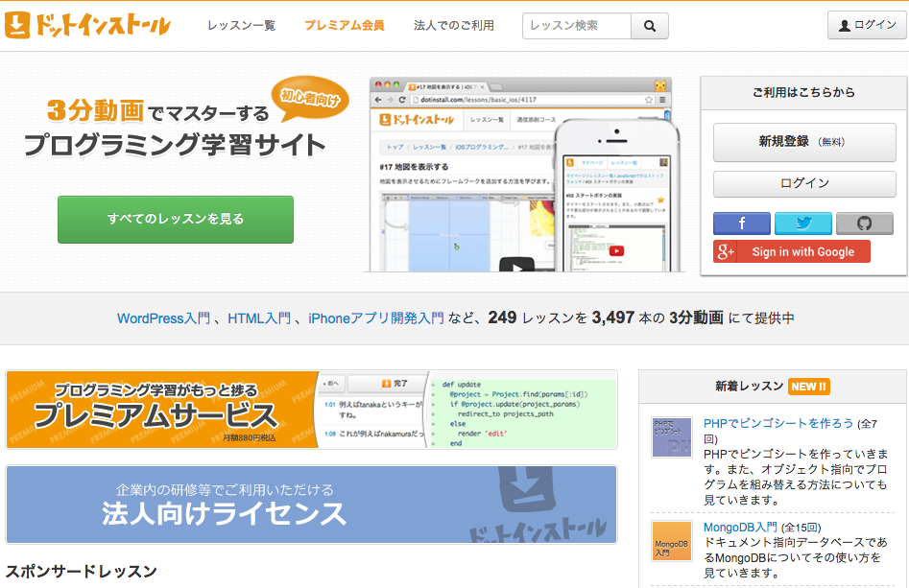Sign in with the Facebook icon button
909x588 pixels.
pos(741,223)
